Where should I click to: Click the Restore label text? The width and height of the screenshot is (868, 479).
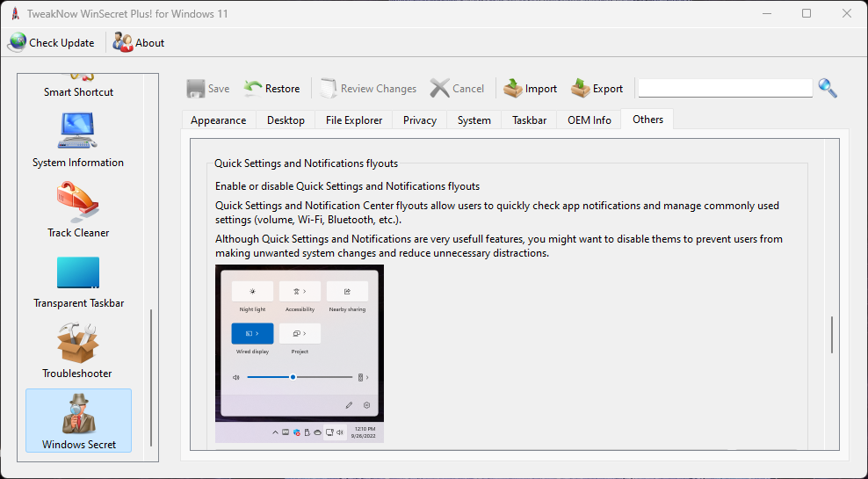click(x=282, y=89)
